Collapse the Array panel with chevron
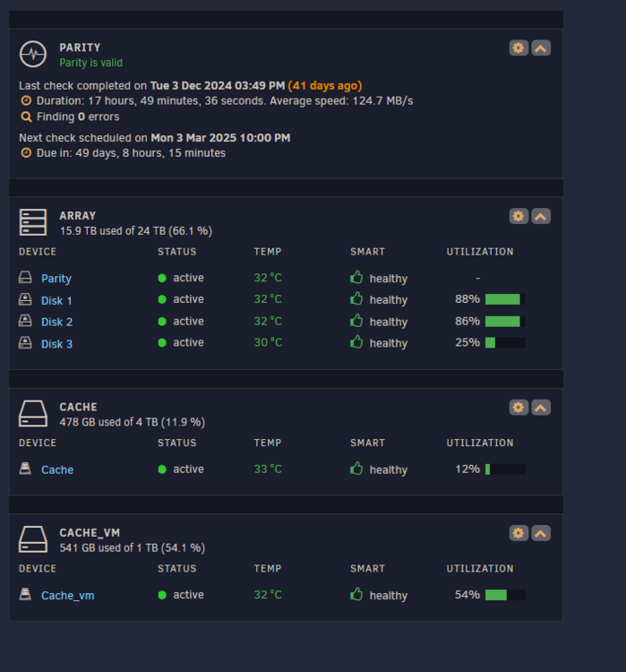Screen dimensions: 626x672 [x=541, y=216]
